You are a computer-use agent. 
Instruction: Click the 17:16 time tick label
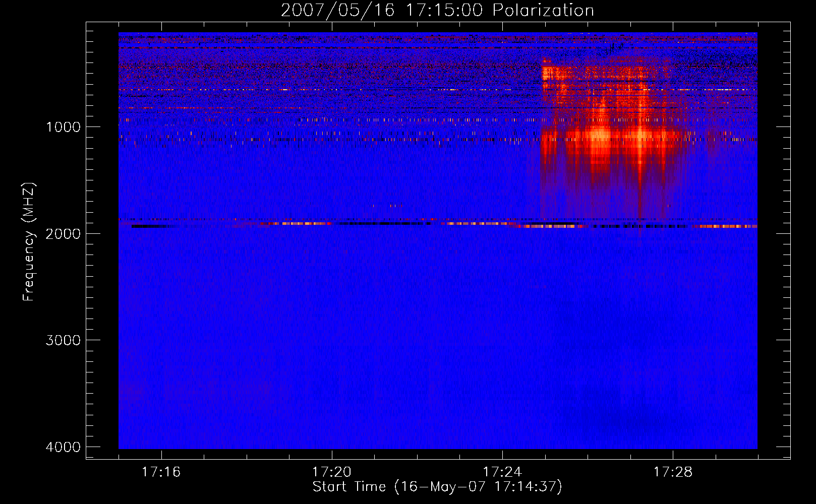[x=161, y=472]
